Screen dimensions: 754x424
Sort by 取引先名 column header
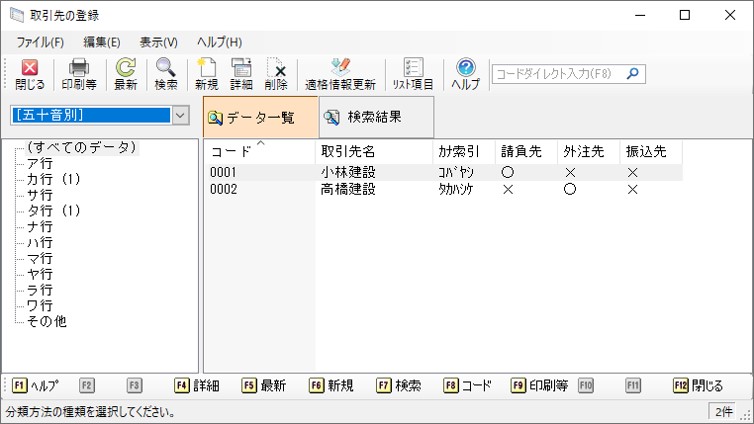point(374,151)
